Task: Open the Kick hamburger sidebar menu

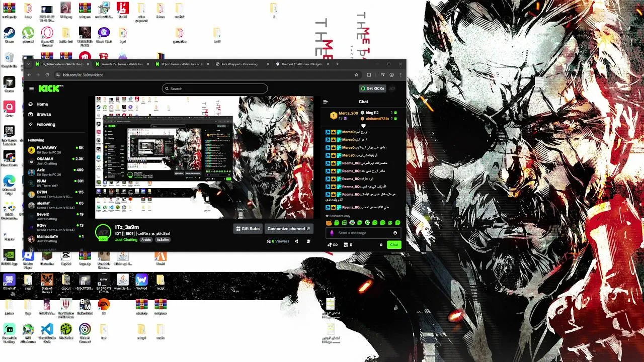Action: (x=31, y=88)
